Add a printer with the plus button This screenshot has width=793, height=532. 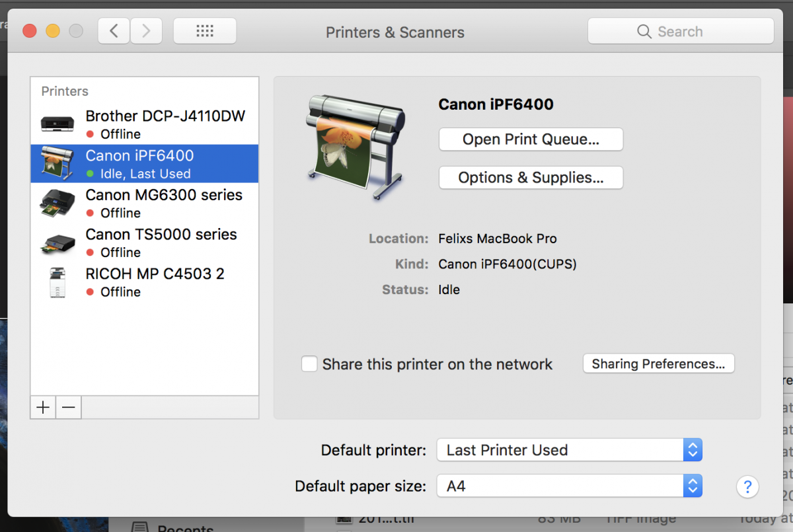[43, 407]
